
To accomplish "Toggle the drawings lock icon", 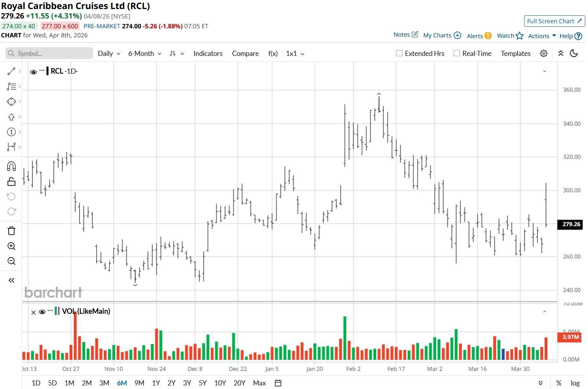I will click(x=11, y=182).
